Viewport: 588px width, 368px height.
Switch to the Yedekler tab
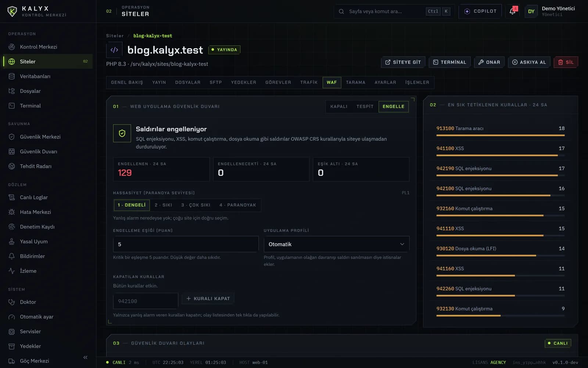243,82
